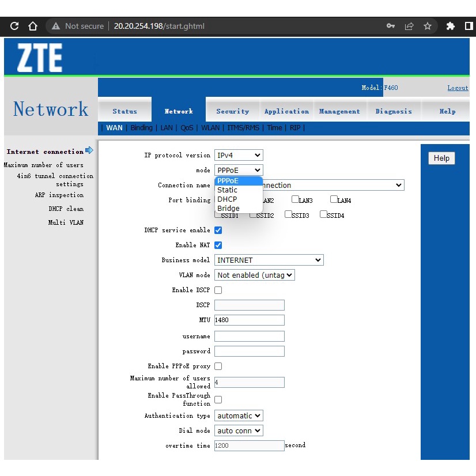Toggle the Enable NAT checkbox
The height and width of the screenshot is (476, 476).
pos(218,245)
